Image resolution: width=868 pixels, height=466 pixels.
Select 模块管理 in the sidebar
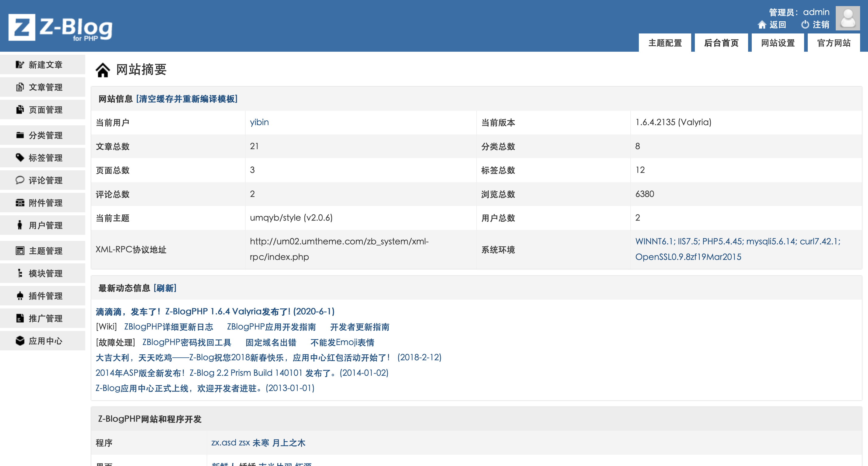pos(43,273)
